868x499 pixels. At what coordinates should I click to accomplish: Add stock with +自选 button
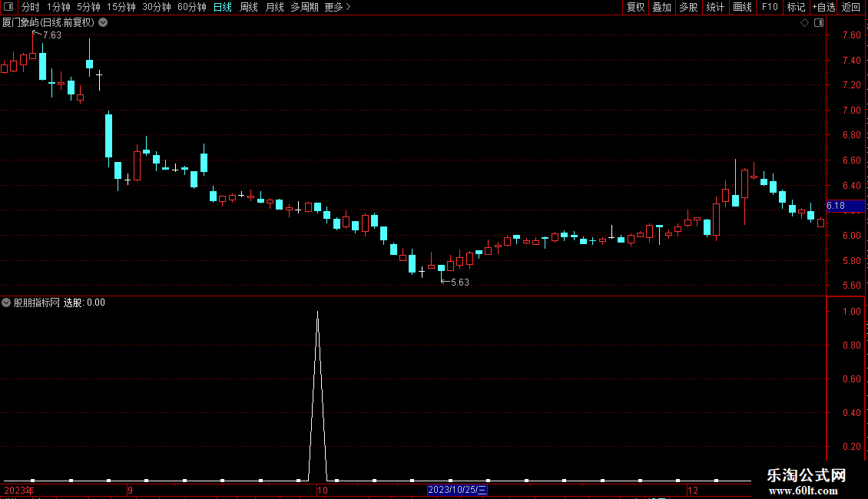click(x=823, y=7)
